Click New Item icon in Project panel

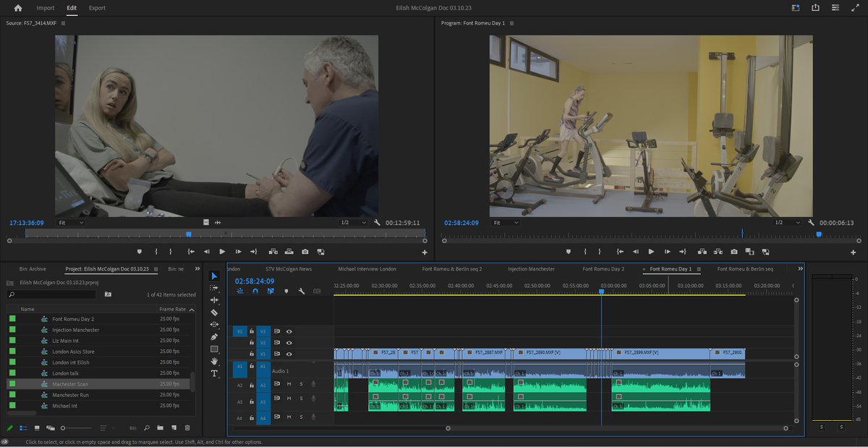point(174,428)
